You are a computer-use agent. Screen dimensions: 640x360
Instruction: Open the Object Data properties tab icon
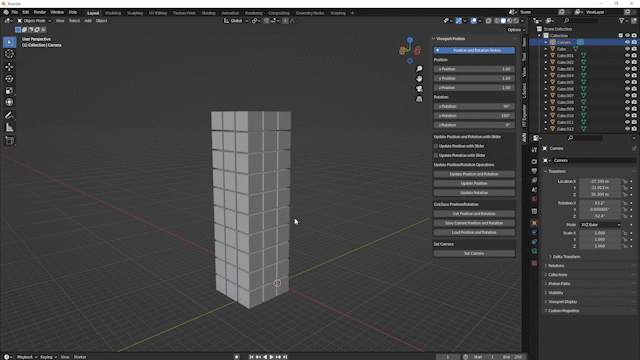[534, 251]
